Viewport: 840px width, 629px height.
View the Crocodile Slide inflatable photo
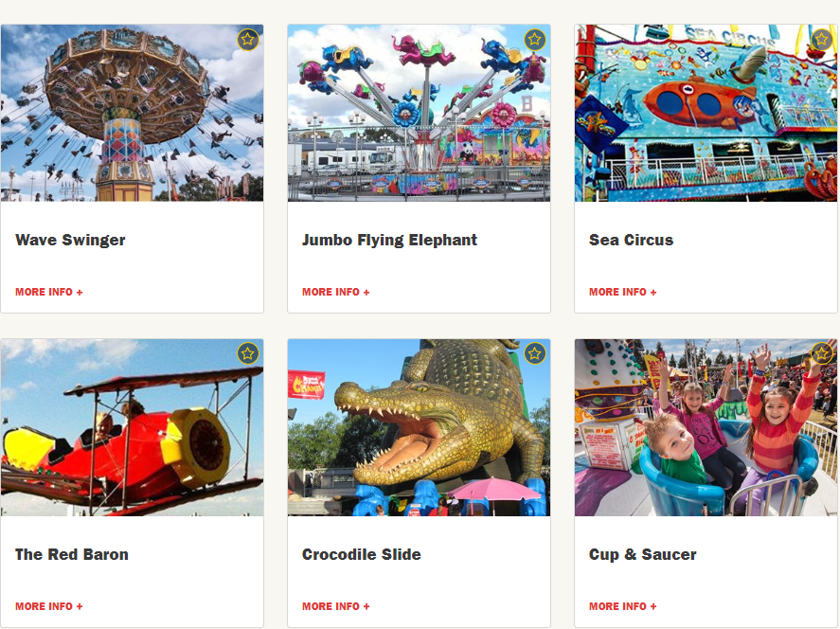click(x=419, y=427)
